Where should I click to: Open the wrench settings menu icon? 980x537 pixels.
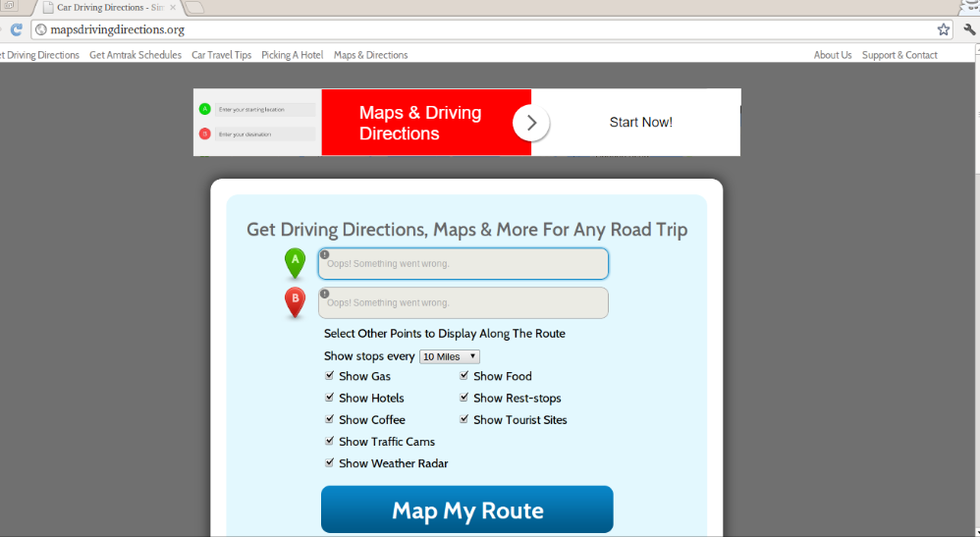coord(969,29)
